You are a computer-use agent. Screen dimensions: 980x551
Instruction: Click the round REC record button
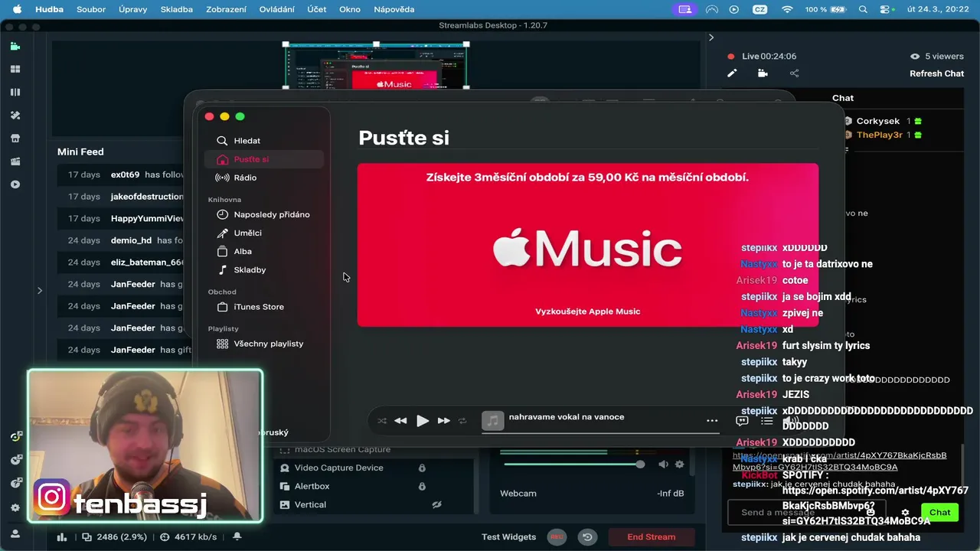tap(557, 537)
